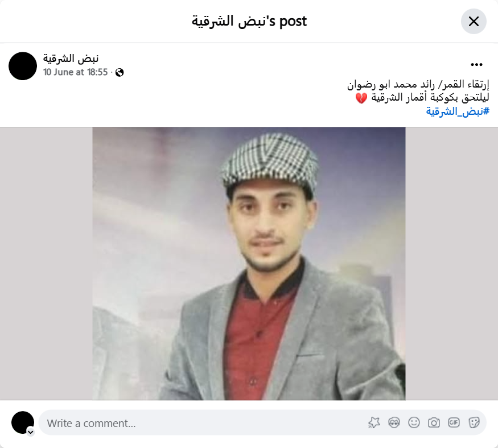This screenshot has height=448, width=498.
Task: Follow the #نبض_الشرقية hashtag link
Action: tap(458, 111)
